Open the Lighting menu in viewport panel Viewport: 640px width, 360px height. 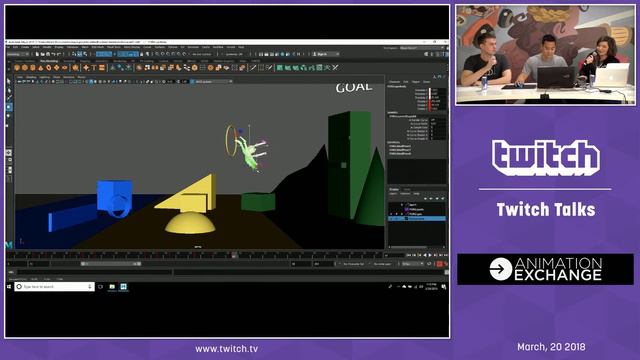(44, 77)
